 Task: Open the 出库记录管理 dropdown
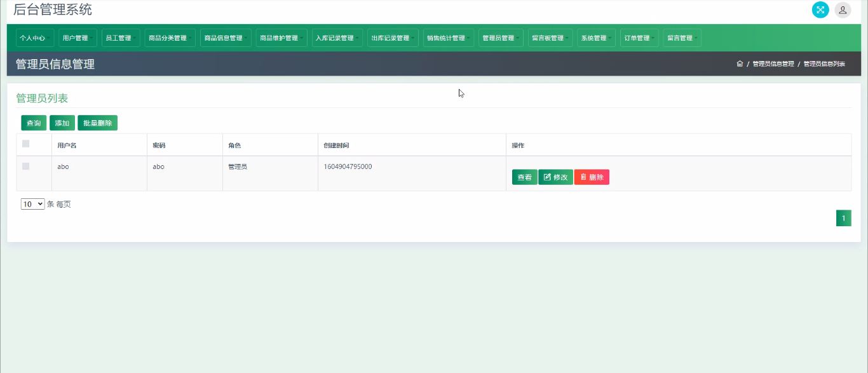tap(393, 38)
